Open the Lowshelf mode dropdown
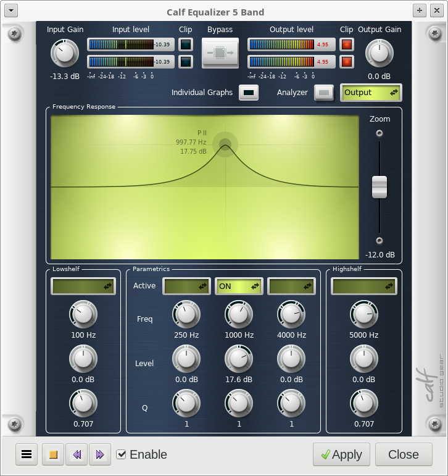This screenshot has height=476, width=448. [83, 286]
